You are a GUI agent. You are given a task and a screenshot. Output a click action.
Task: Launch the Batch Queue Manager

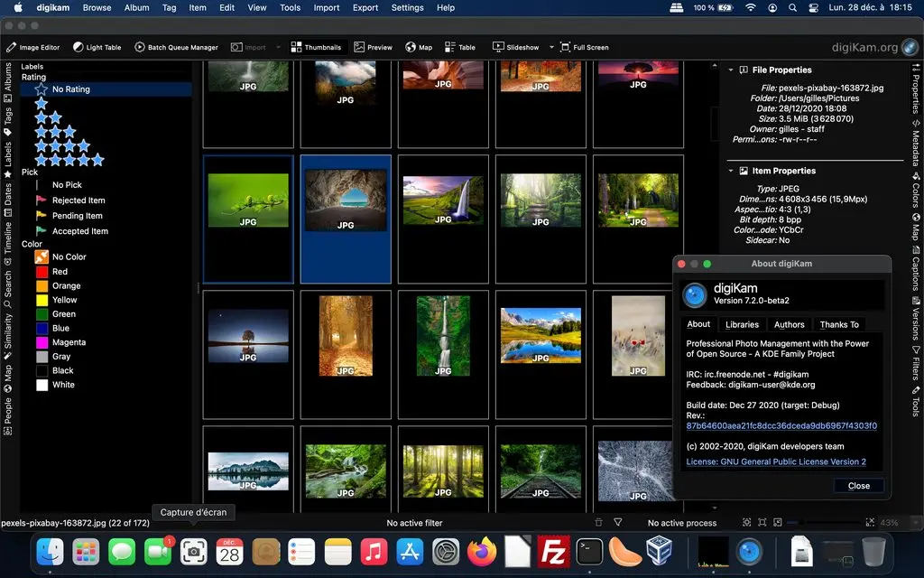[x=174, y=47]
